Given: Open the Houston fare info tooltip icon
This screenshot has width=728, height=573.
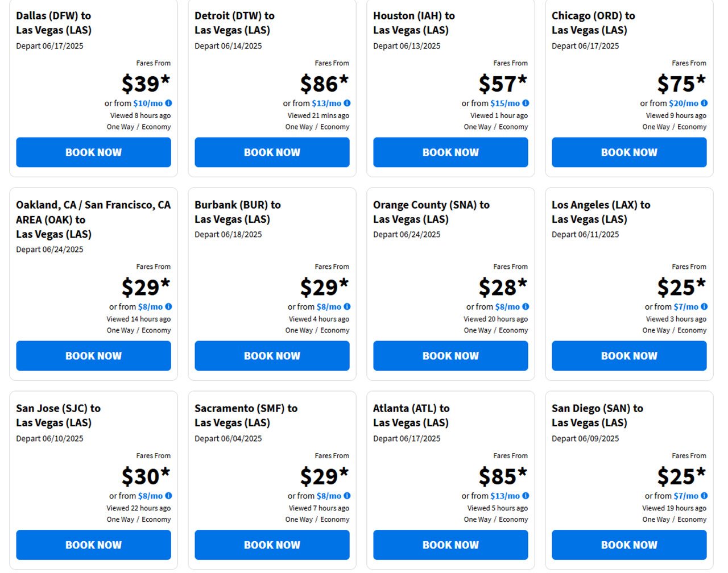Looking at the screenshot, I should [x=526, y=103].
